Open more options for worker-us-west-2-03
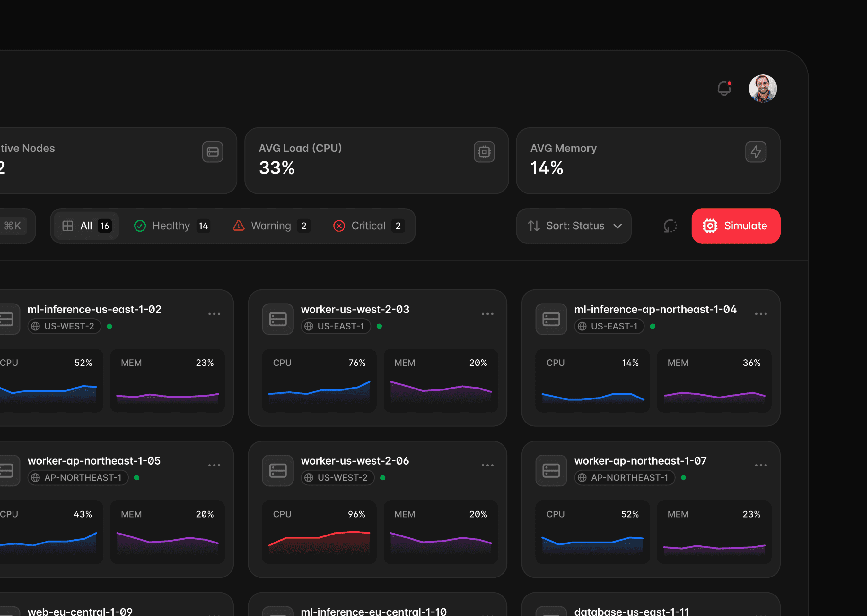867x616 pixels. pyautogui.click(x=487, y=314)
